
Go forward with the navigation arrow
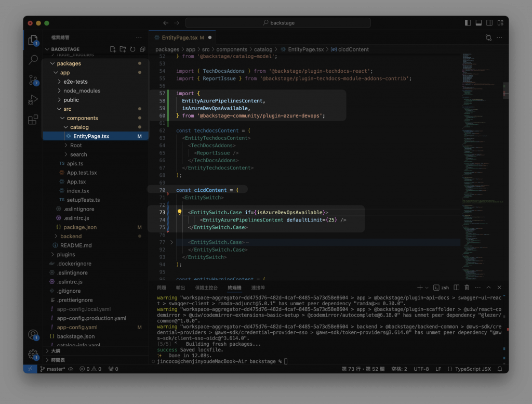click(177, 23)
